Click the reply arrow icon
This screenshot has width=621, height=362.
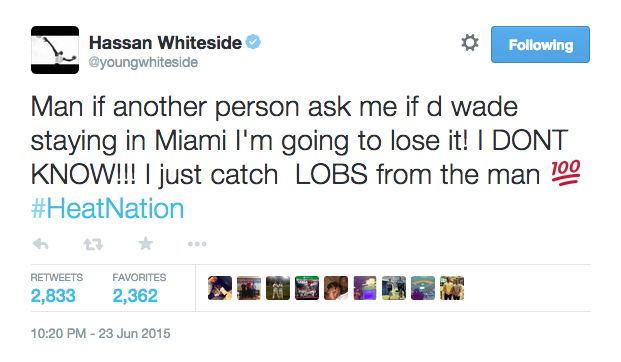click(40, 244)
